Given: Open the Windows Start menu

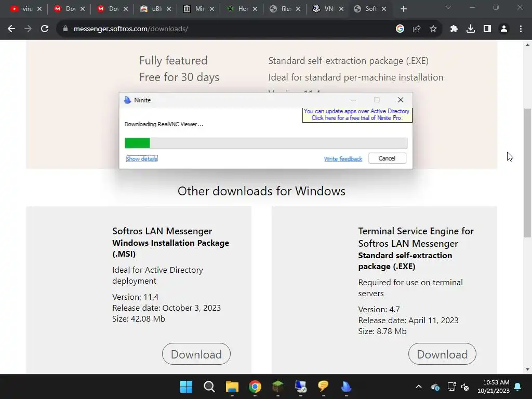Looking at the screenshot, I should pyautogui.click(x=186, y=387).
